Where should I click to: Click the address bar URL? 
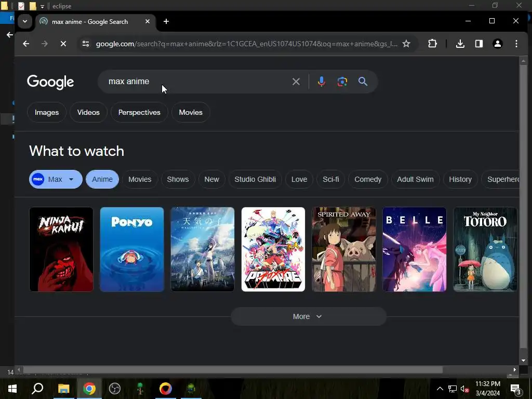tap(246, 44)
